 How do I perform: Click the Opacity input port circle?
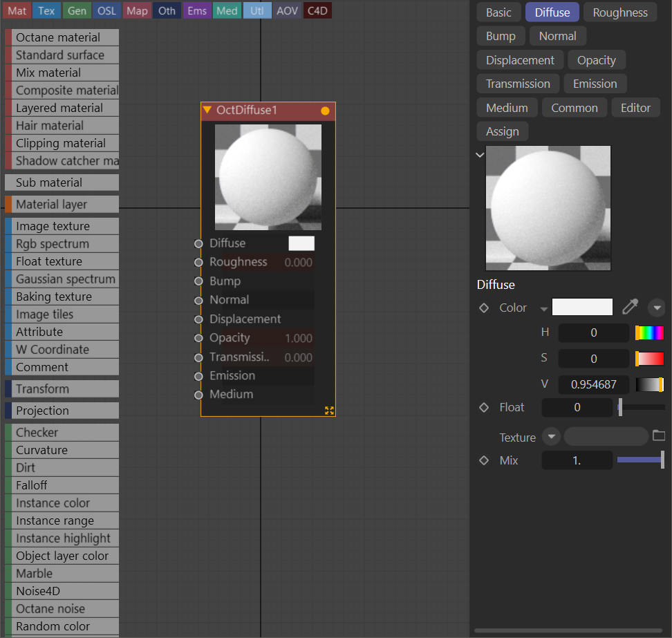pos(198,338)
